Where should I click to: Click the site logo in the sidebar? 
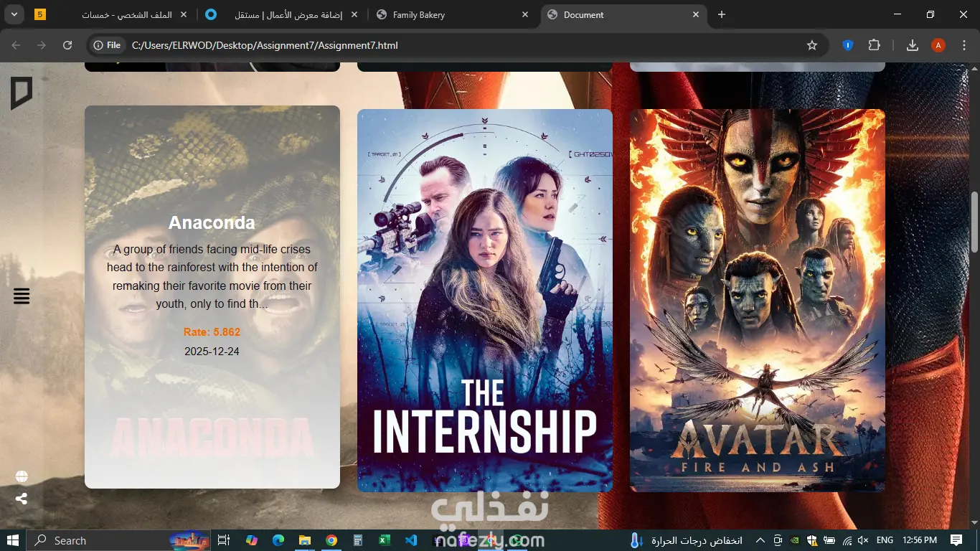click(22, 93)
